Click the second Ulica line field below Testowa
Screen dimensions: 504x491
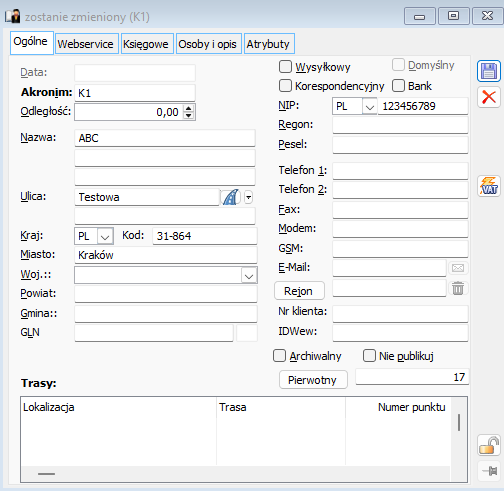[x=165, y=216]
